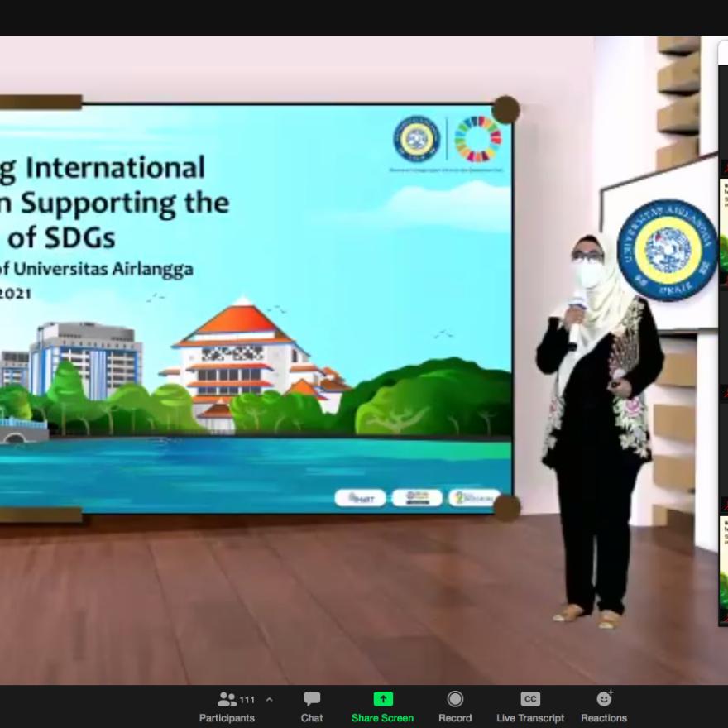Click the round university seal on the slide
This screenshot has width=728, height=728.
pos(416,139)
